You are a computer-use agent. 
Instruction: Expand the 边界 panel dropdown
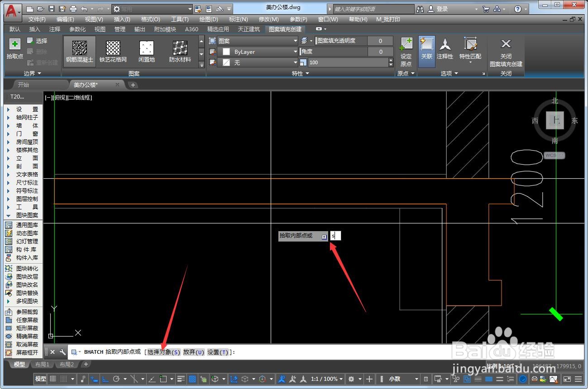pyautogui.click(x=33, y=73)
